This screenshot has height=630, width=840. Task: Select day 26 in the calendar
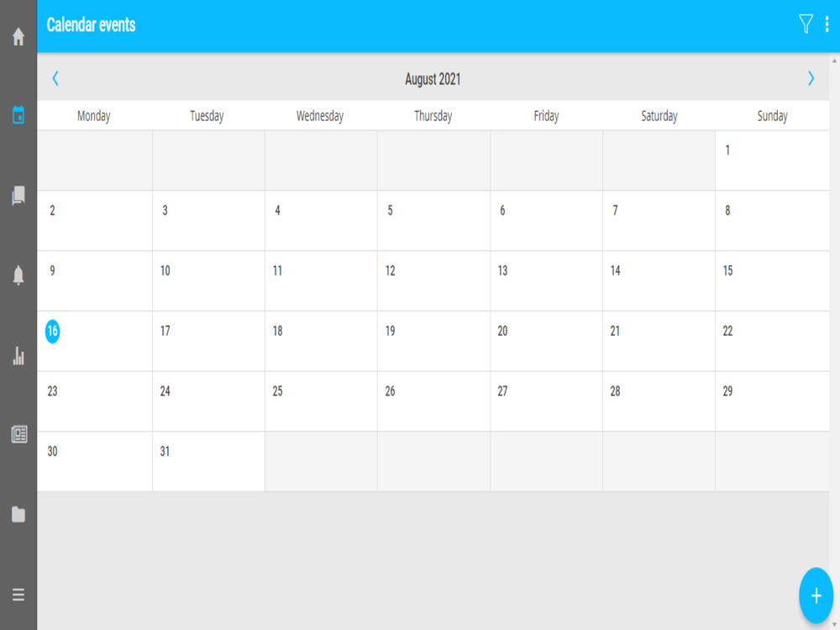point(433,402)
